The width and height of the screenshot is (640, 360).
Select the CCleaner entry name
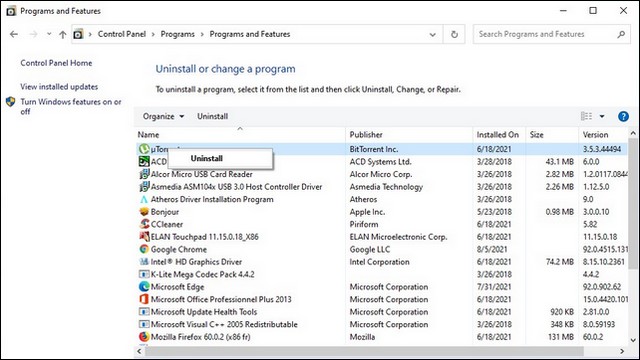(x=167, y=224)
